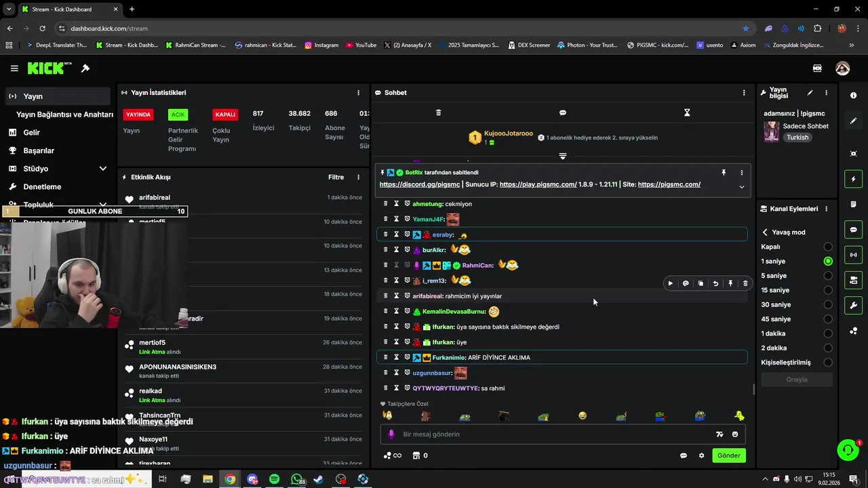The height and width of the screenshot is (488, 868).
Task: Edit stream info with the pencil icon in Yayın bilgisi
Action: (x=810, y=93)
